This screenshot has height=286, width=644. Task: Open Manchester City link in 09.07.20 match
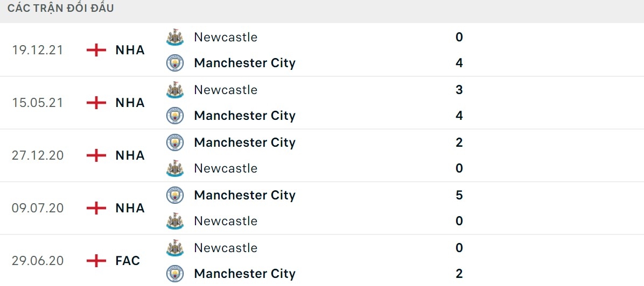(x=244, y=195)
